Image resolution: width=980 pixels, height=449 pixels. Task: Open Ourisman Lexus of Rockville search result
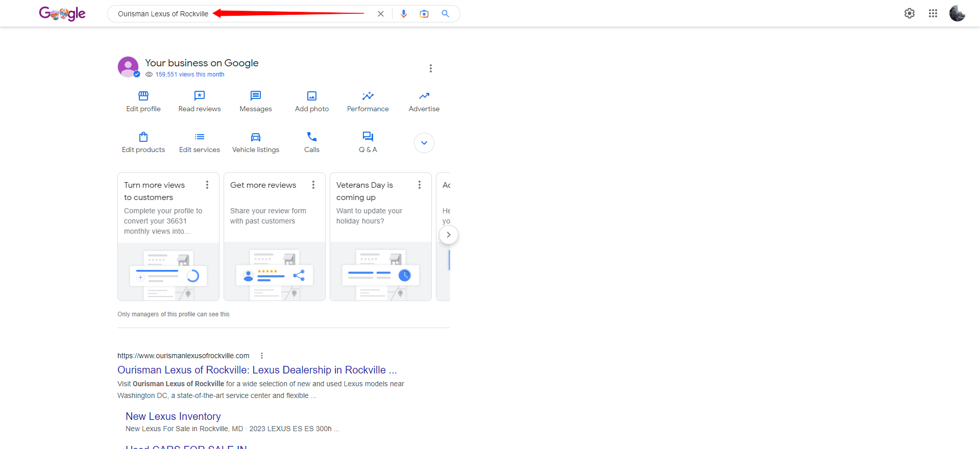(x=257, y=370)
